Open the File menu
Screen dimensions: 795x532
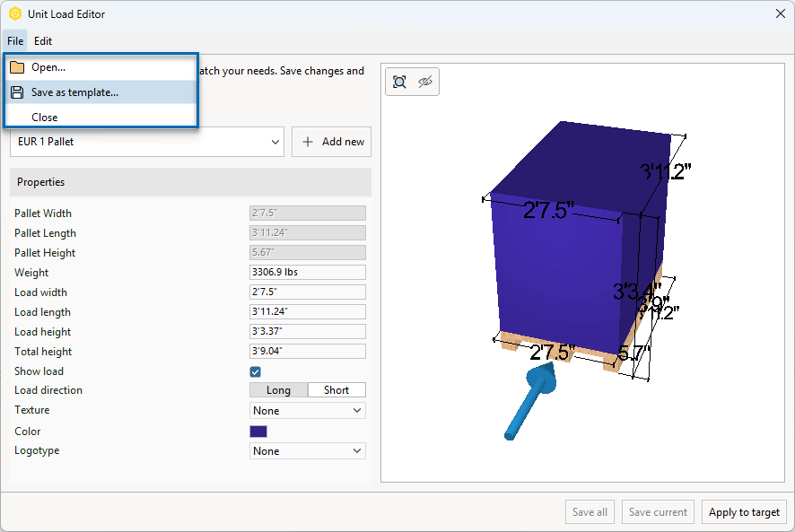coord(15,41)
